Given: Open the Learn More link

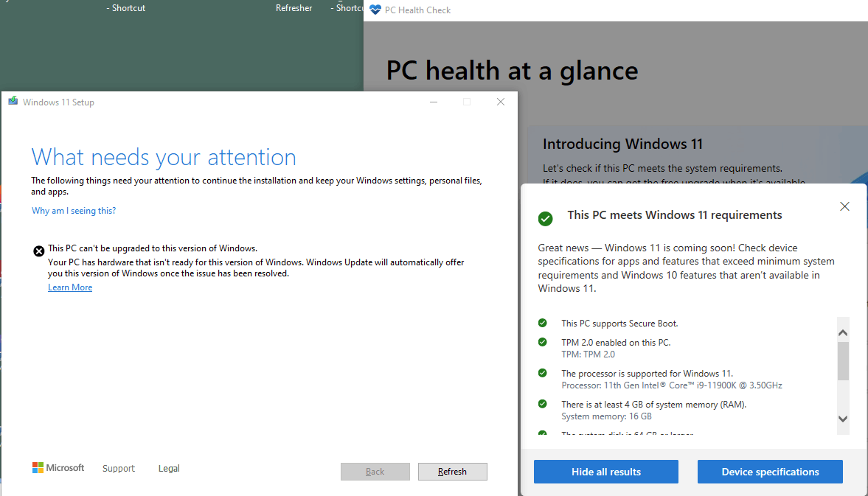Looking at the screenshot, I should (x=70, y=287).
